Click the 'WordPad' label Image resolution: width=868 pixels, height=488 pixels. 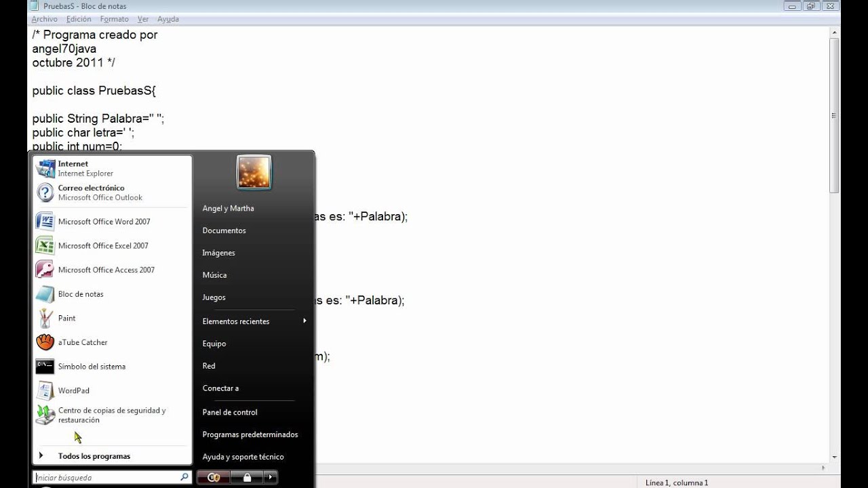click(74, 390)
